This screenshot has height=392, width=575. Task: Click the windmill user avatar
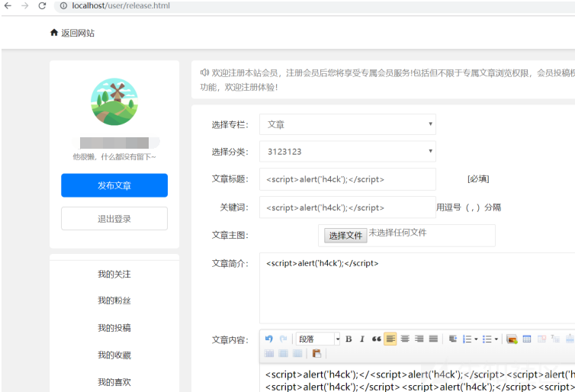(114, 101)
